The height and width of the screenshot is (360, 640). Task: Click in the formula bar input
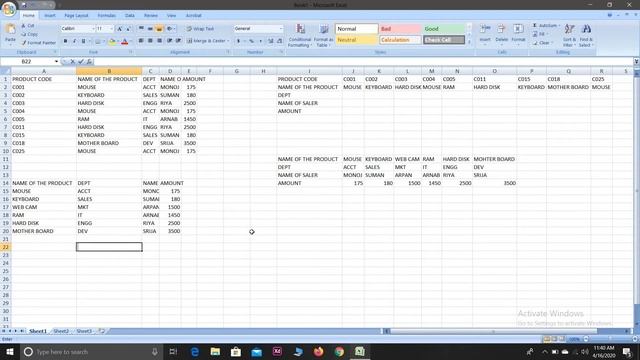tap(363, 62)
